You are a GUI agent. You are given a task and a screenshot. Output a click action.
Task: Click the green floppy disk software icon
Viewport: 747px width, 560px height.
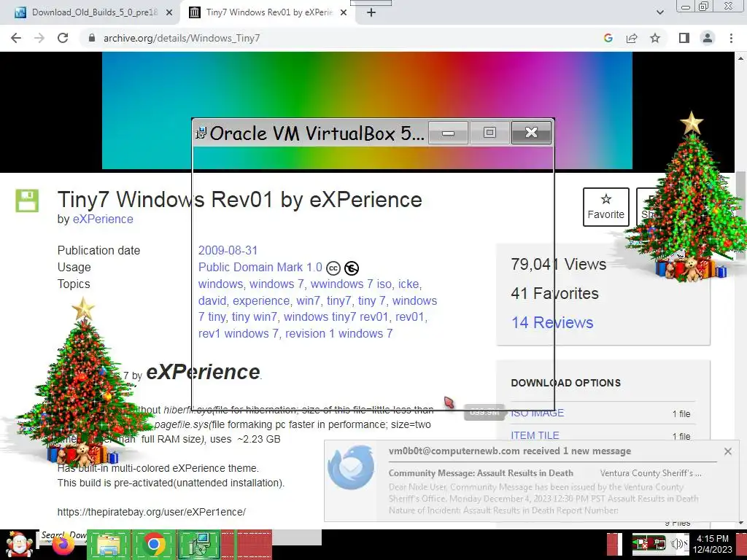pos(27,201)
